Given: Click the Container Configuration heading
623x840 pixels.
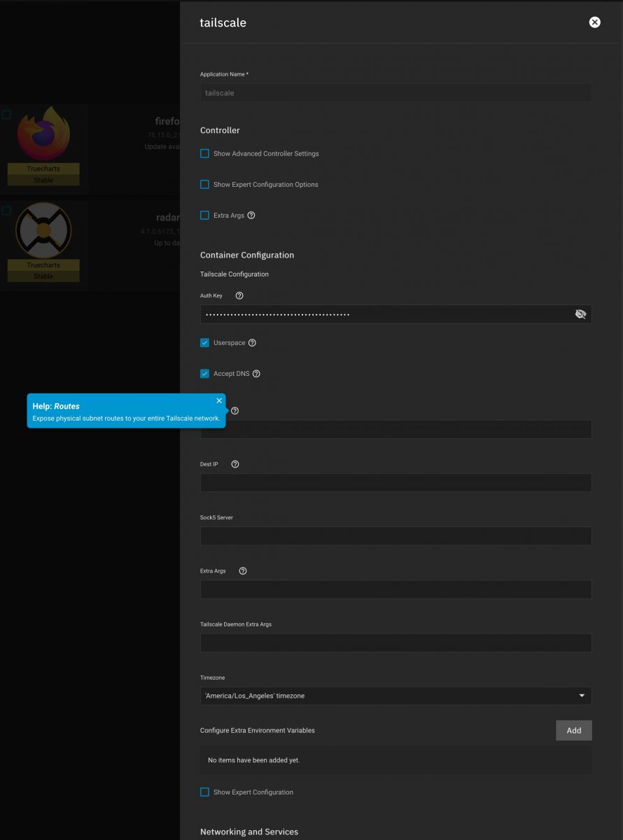Looking at the screenshot, I should 247,255.
